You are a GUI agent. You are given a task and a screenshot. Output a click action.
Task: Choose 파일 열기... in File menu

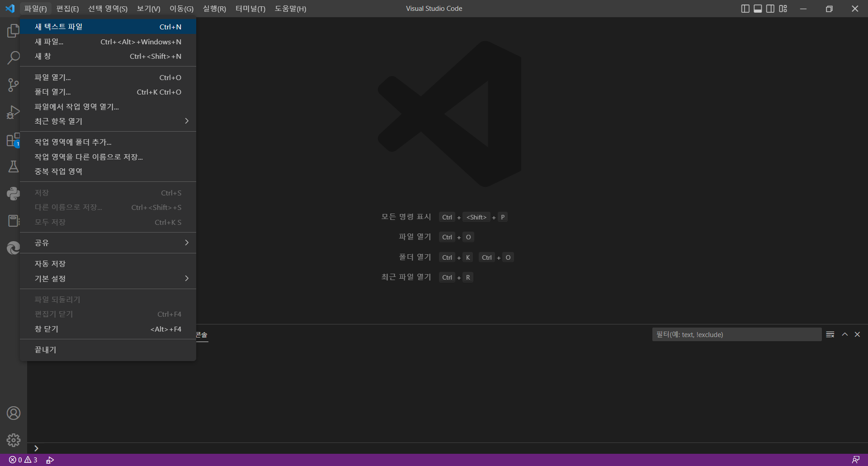[108, 77]
